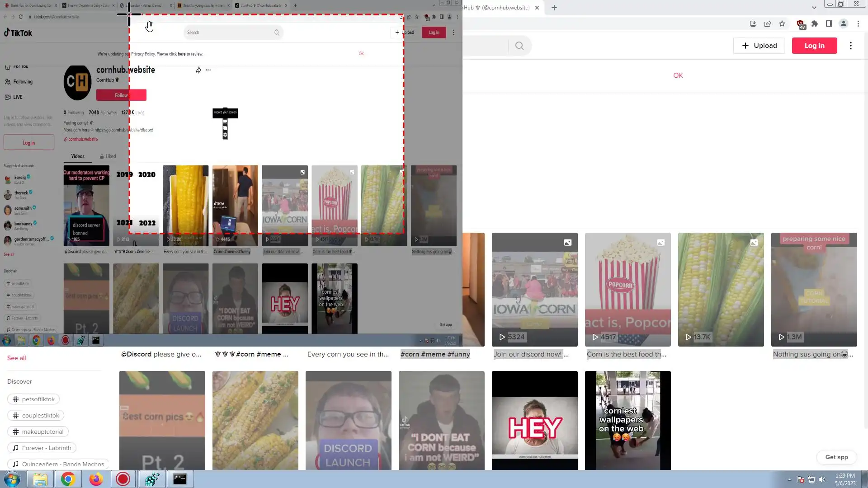Click the install app icon in address bar
868x488 pixels.
[x=753, y=23]
